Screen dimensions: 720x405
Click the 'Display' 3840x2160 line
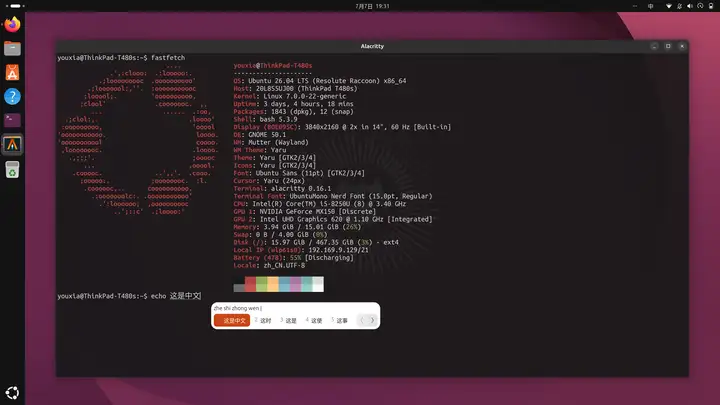(x=342, y=127)
